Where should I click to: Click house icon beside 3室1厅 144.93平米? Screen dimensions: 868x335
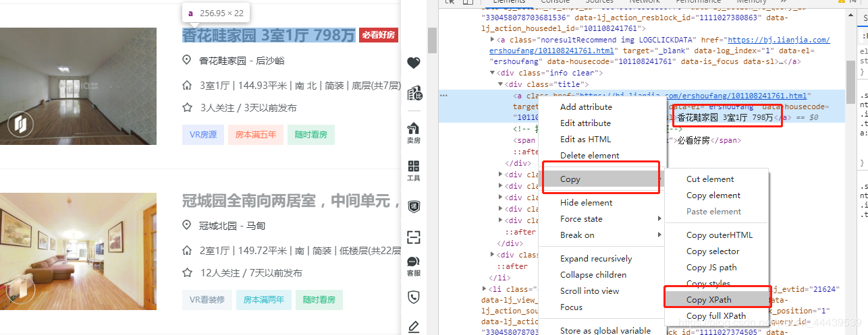coord(187,86)
